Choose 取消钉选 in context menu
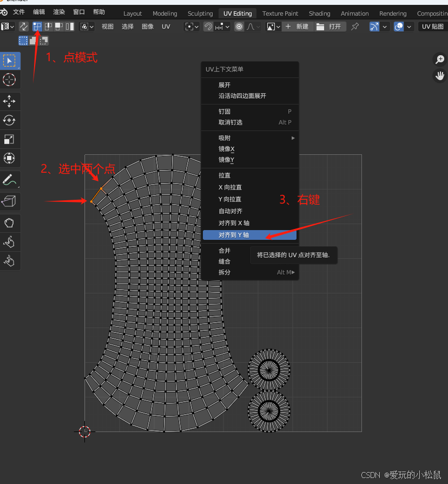The height and width of the screenshot is (484, 448). 249,122
